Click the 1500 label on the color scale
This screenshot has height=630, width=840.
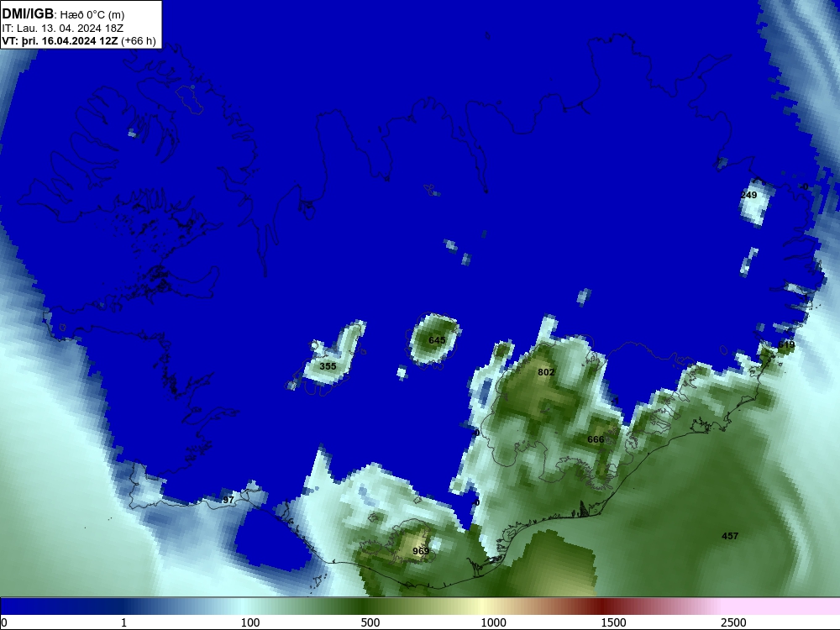coord(613,622)
